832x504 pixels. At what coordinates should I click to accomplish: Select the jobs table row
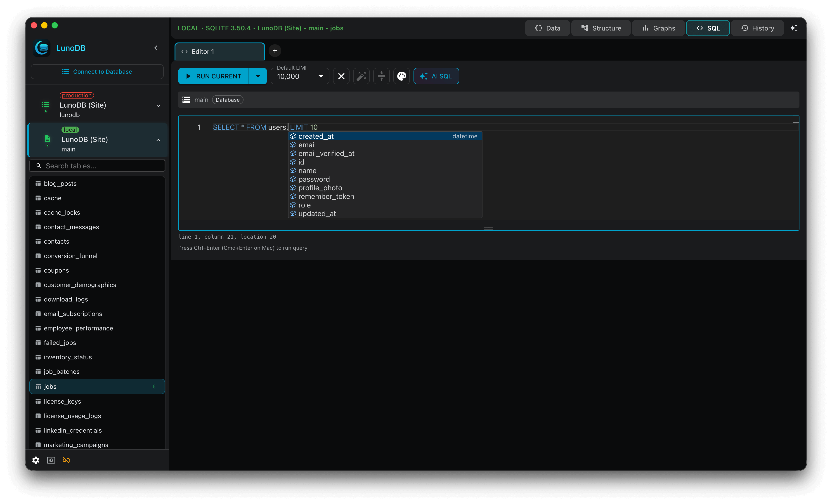[x=97, y=386]
